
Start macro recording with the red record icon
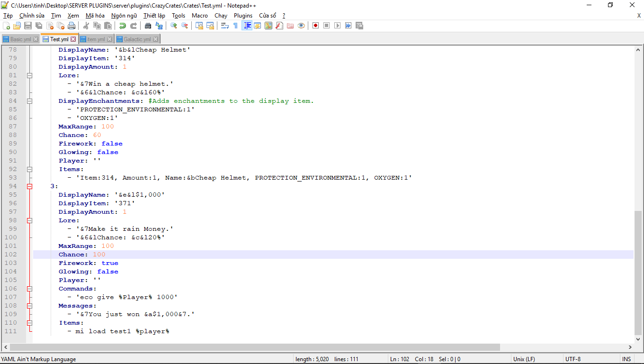tap(315, 26)
